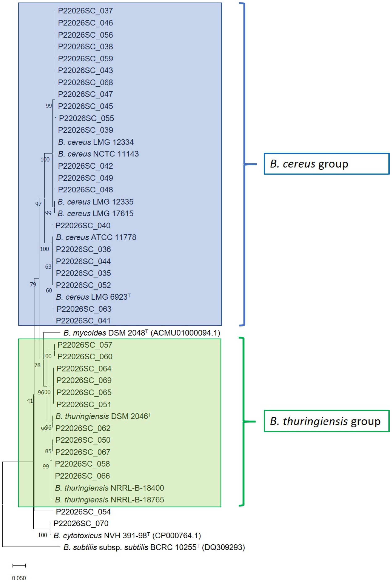Click the B. subtilis outgroup label

tap(154, 547)
